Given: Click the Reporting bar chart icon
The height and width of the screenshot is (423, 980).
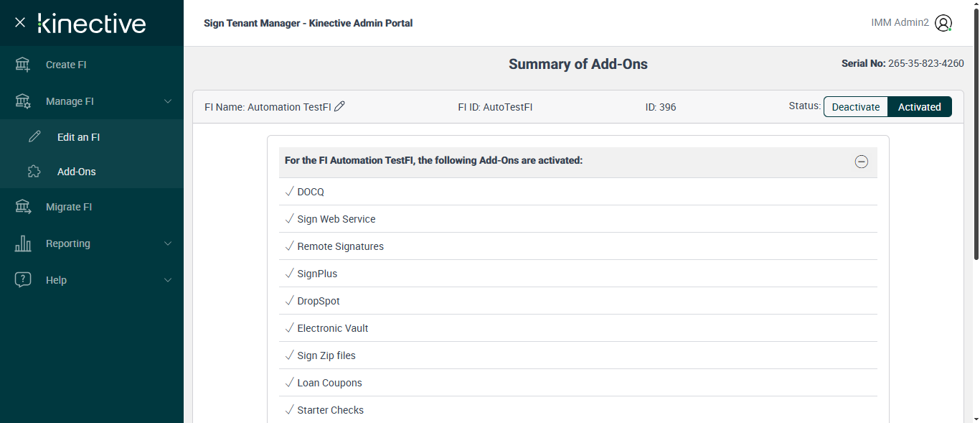Looking at the screenshot, I should click(x=23, y=243).
